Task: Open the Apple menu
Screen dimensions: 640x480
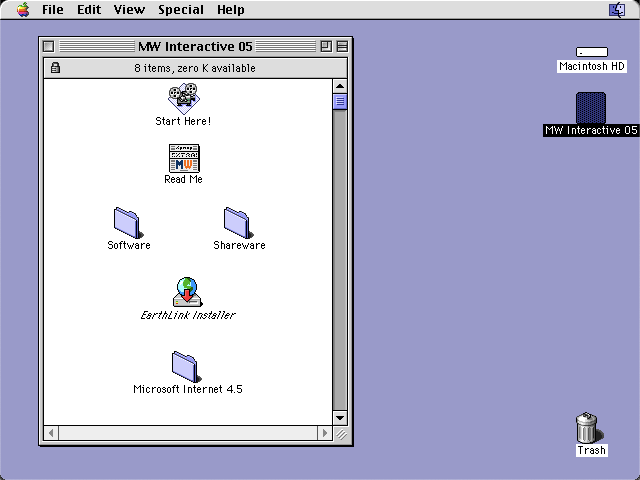Action: point(23,9)
